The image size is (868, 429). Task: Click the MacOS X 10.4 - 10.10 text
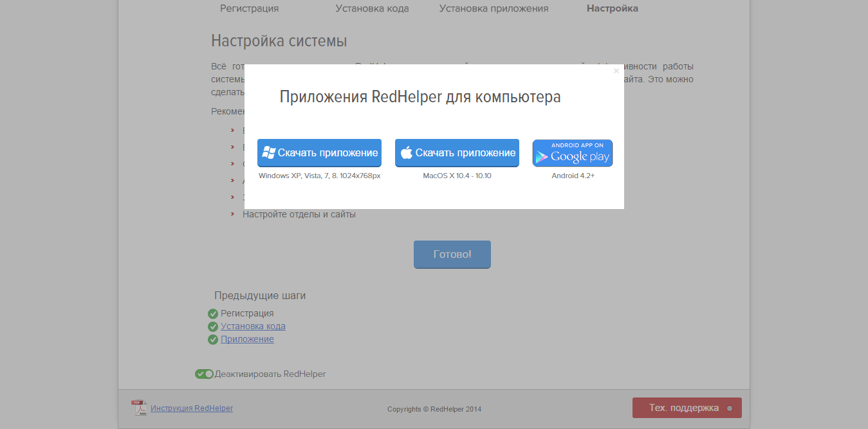coord(457,176)
